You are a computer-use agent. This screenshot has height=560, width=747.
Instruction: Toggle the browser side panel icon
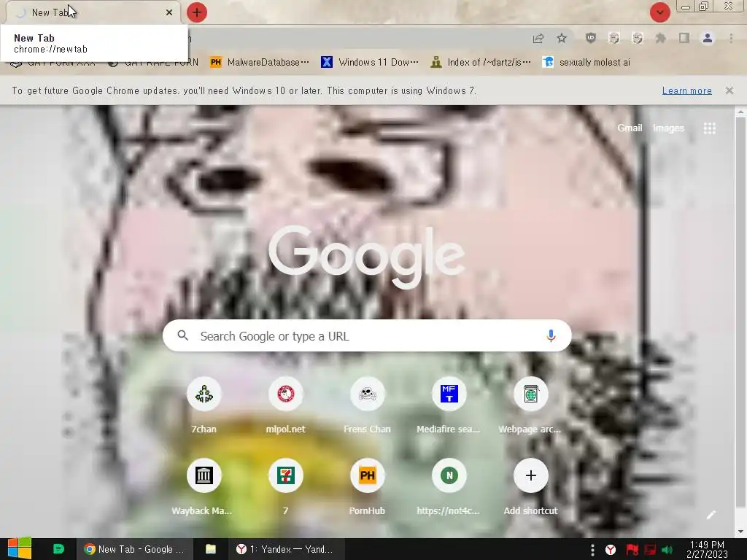pos(684,38)
